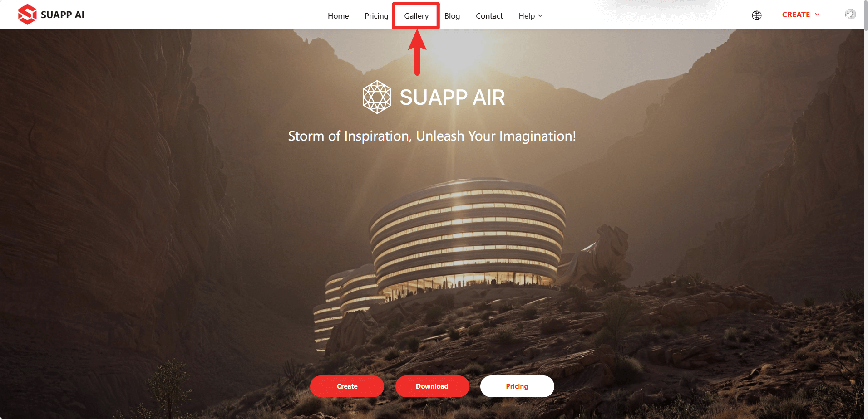Open the CREATE menu in header
This screenshot has width=868, height=419.
click(x=801, y=15)
